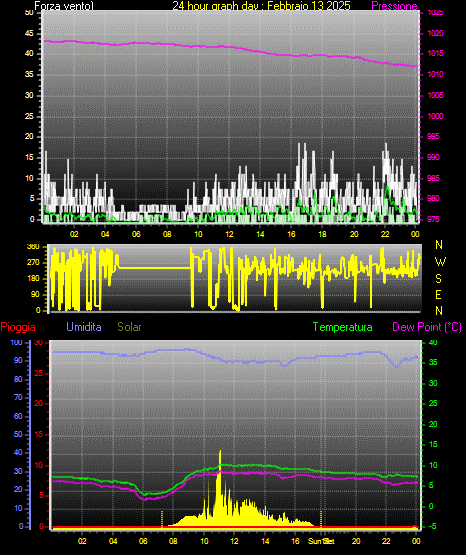
Task: Click the green "Temperatura" legend label
Action: [x=343, y=327]
